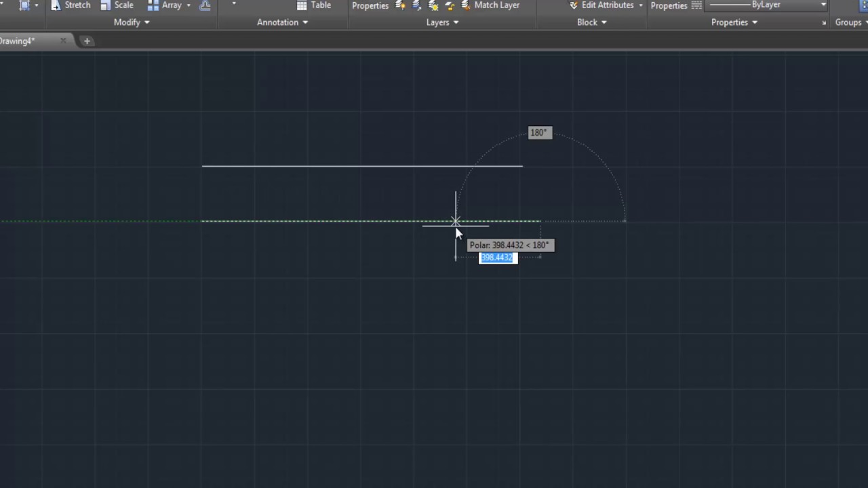Image resolution: width=868 pixels, height=488 pixels.
Task: Close the Drawing4 tab
Action: coord(63,41)
